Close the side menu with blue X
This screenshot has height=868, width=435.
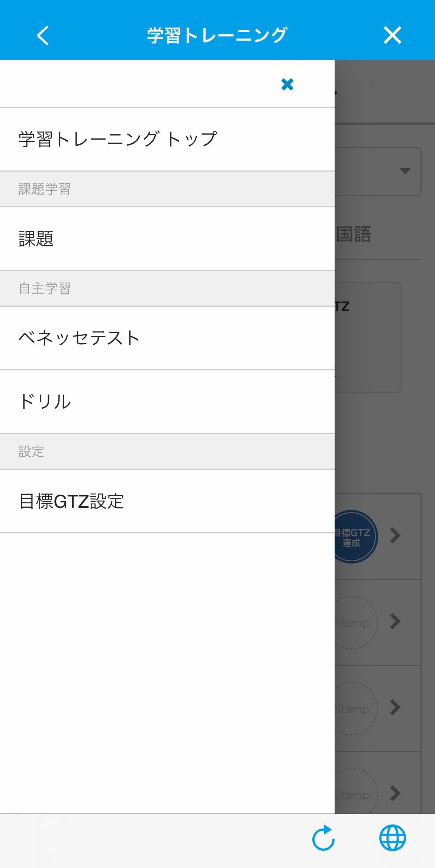point(287,84)
